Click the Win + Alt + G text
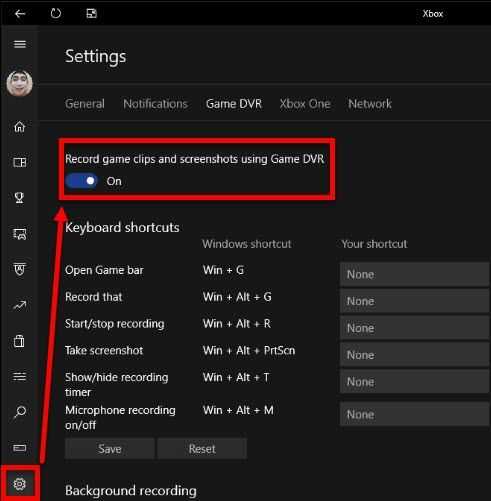 tap(237, 297)
